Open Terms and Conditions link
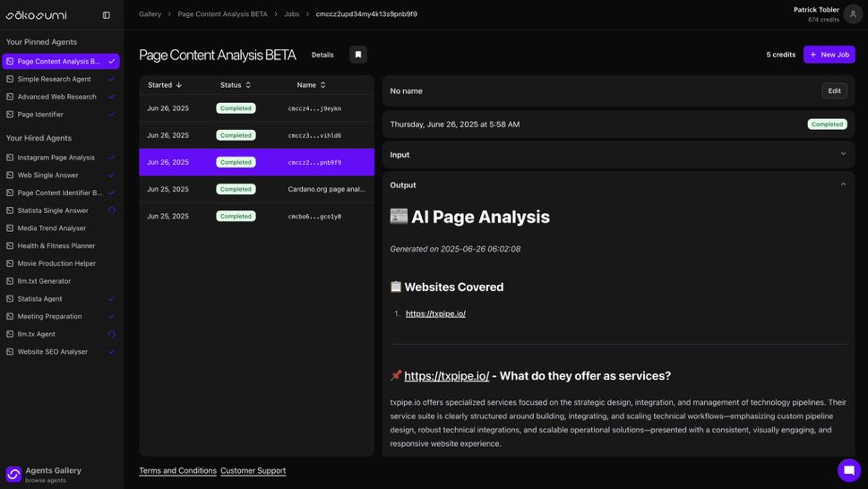The image size is (868, 489). [177, 471]
